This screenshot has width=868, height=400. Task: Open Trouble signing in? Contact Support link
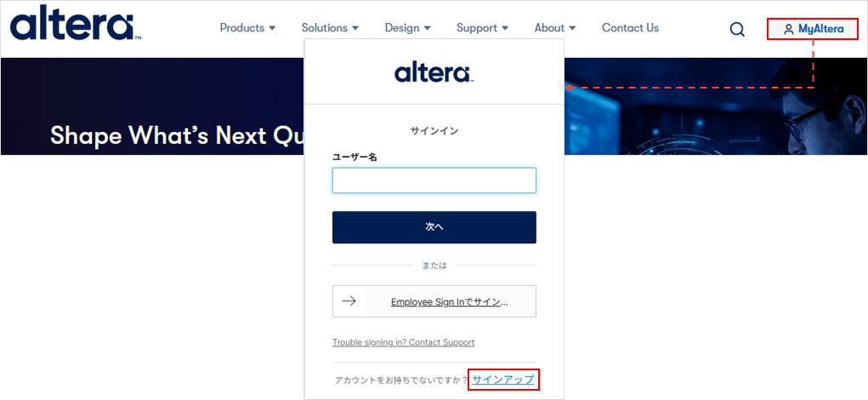coord(403,342)
